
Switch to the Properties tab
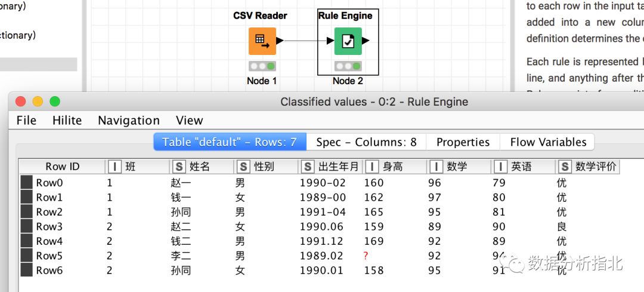point(463,142)
